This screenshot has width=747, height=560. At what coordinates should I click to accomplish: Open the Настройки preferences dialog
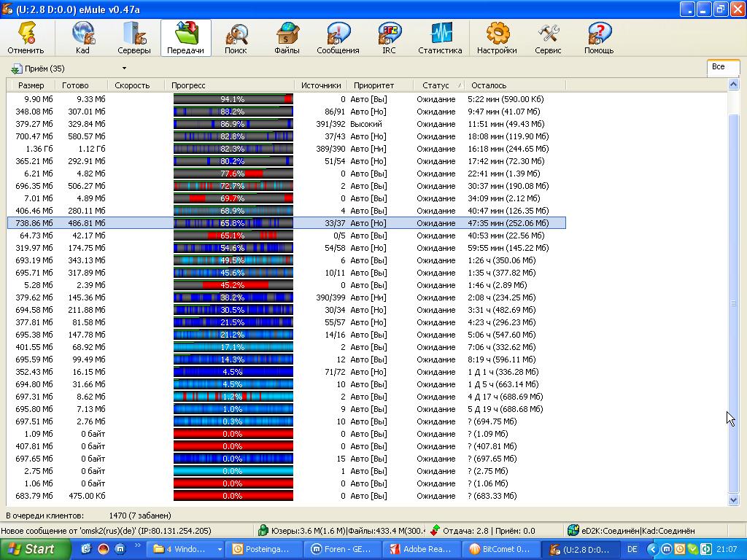[x=497, y=38]
